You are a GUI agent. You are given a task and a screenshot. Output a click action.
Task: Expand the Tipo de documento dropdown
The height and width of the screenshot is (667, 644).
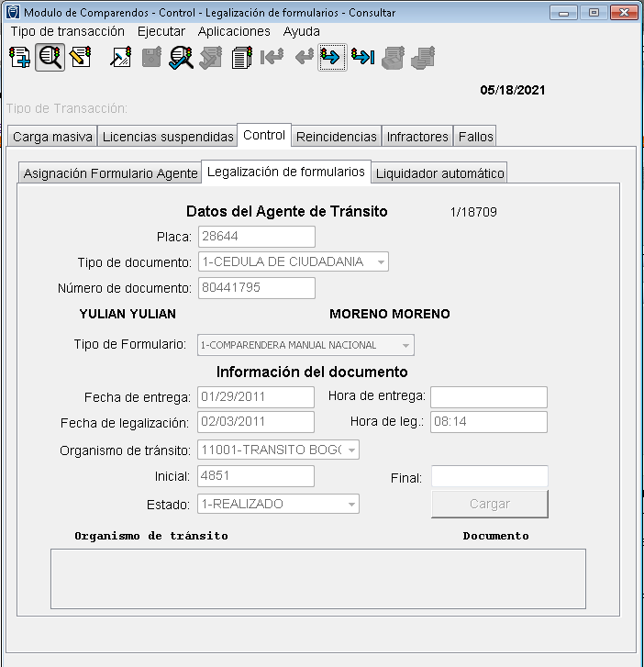pyautogui.click(x=379, y=262)
